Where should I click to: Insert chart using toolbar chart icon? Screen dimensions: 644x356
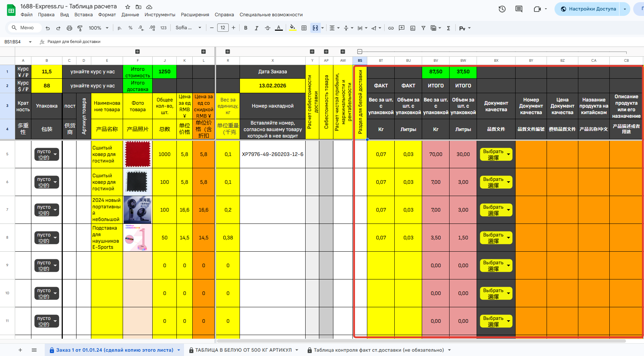413,28
